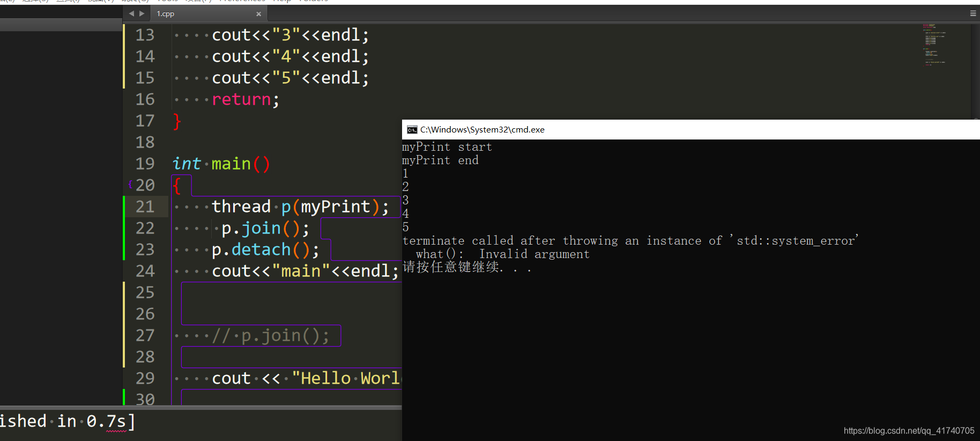Open the tab options menu icon
The height and width of the screenshot is (441, 980).
tap(973, 13)
